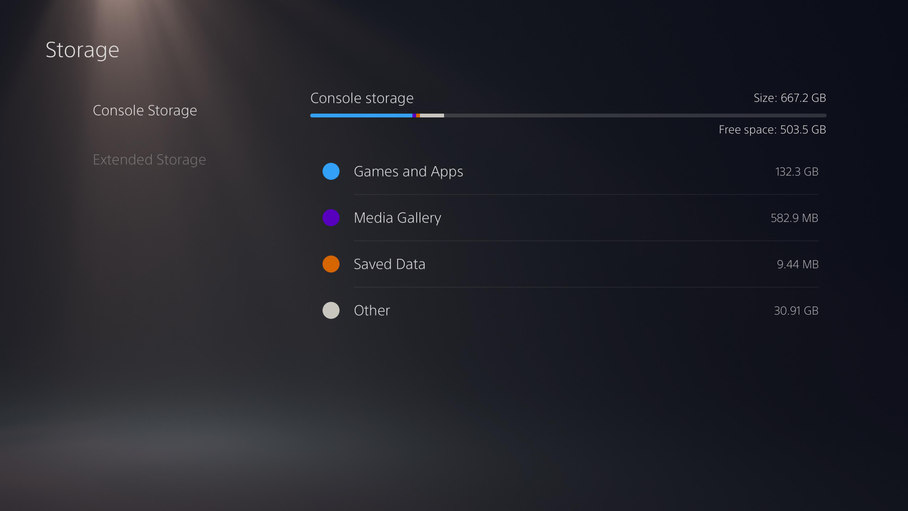Image resolution: width=908 pixels, height=511 pixels.
Task: Click the orange Saved Data circle
Action: tap(331, 264)
